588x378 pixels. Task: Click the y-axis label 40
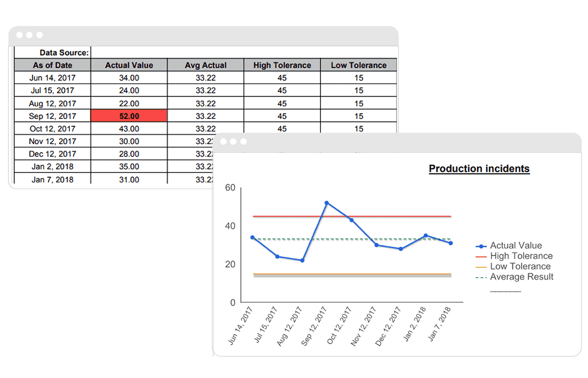230,226
